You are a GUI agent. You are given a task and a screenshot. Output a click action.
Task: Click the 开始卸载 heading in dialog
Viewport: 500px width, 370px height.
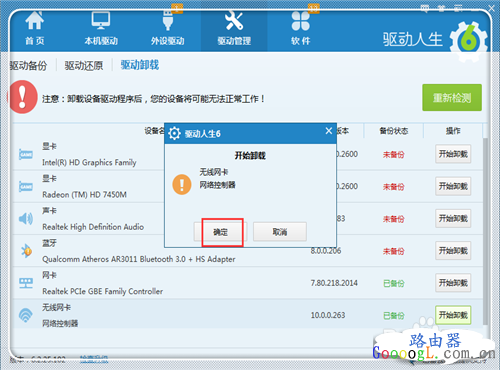250,155
